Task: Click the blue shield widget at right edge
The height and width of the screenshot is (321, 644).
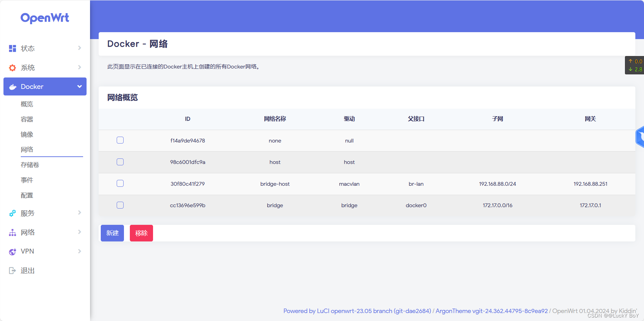Action: pyautogui.click(x=640, y=137)
